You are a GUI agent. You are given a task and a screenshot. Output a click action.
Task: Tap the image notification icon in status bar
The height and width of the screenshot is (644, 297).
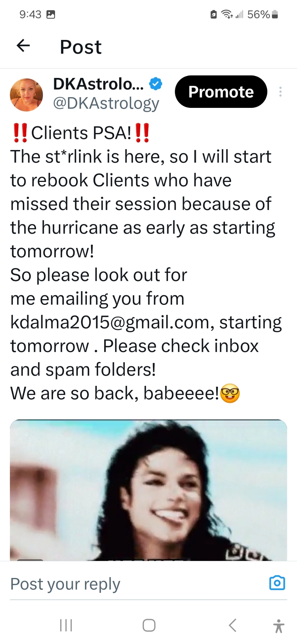(51, 14)
